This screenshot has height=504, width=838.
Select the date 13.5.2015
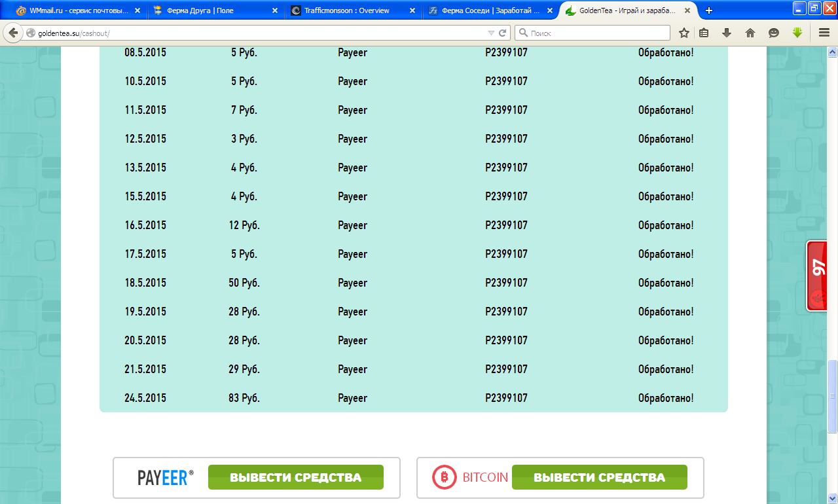pos(145,168)
